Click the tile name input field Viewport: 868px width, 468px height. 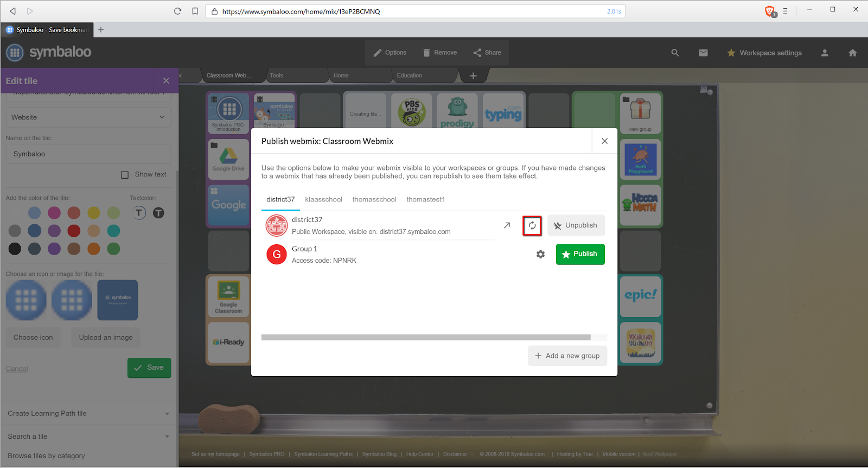click(x=88, y=154)
